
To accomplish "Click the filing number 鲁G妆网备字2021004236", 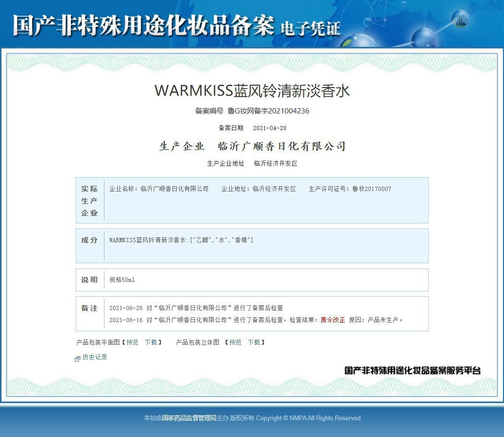I will pyautogui.click(x=268, y=111).
